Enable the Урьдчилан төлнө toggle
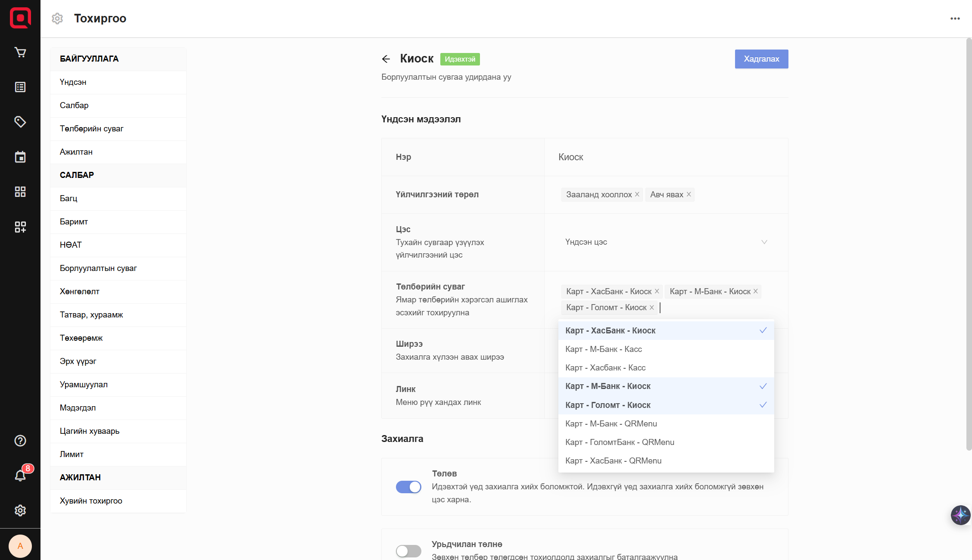The height and width of the screenshot is (560, 972). [x=408, y=551]
